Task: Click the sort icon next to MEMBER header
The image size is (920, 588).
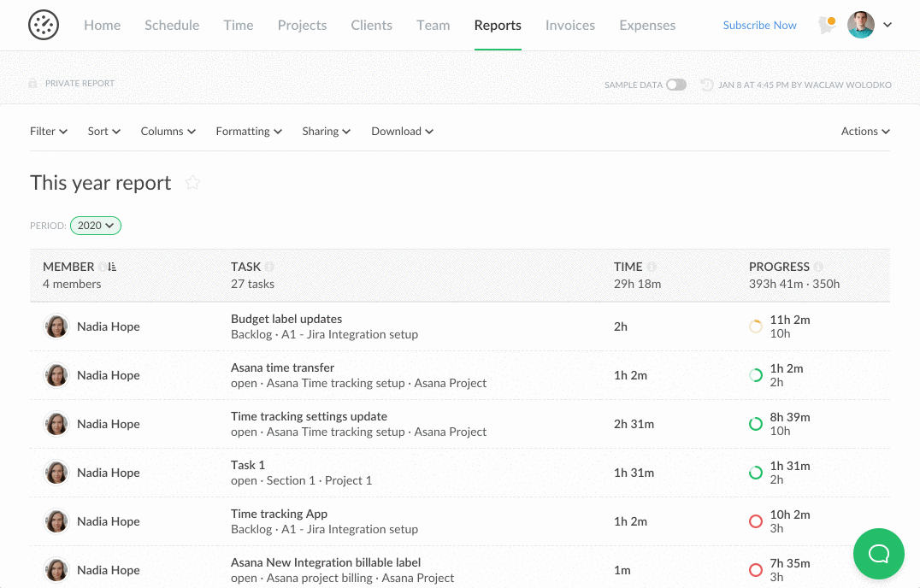Action: pos(113,267)
